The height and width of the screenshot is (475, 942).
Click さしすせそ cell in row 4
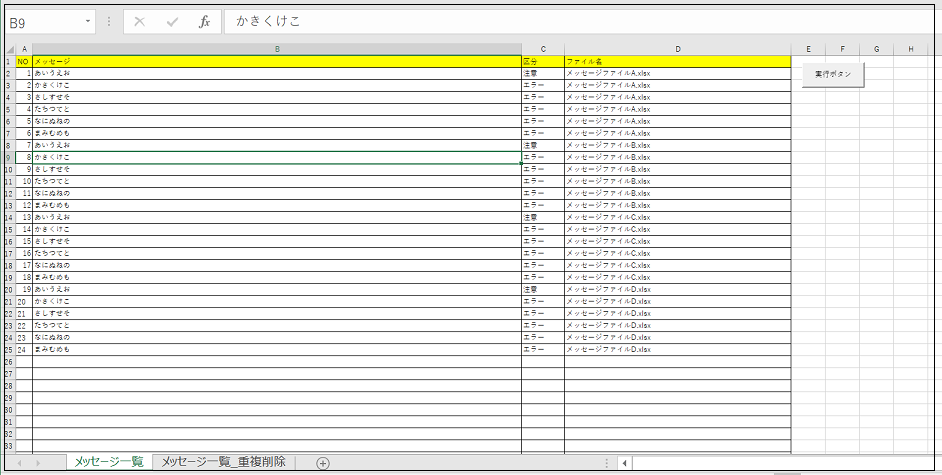pos(277,97)
